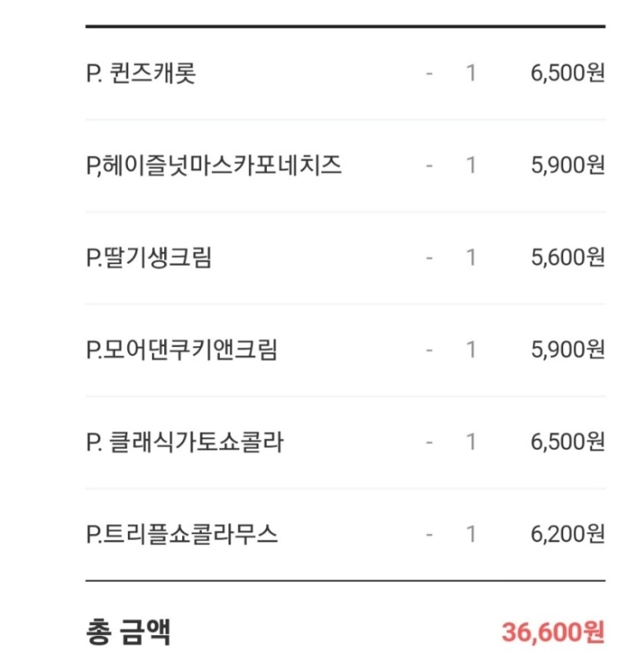The height and width of the screenshot is (672, 633).
Task: Open the P,헤이즐넛마스카포네치즈 item
Action: (213, 166)
